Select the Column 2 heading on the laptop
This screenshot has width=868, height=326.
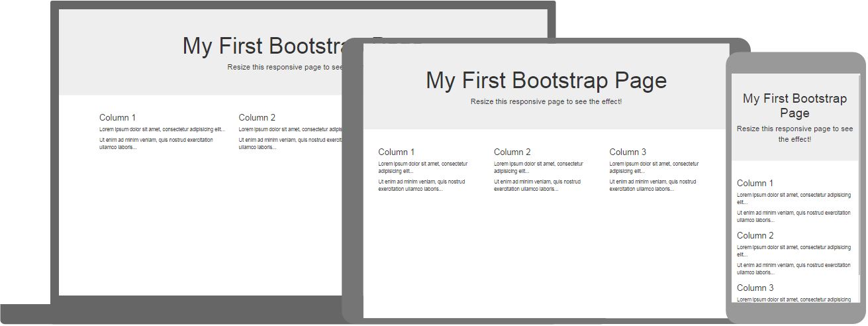pos(257,118)
